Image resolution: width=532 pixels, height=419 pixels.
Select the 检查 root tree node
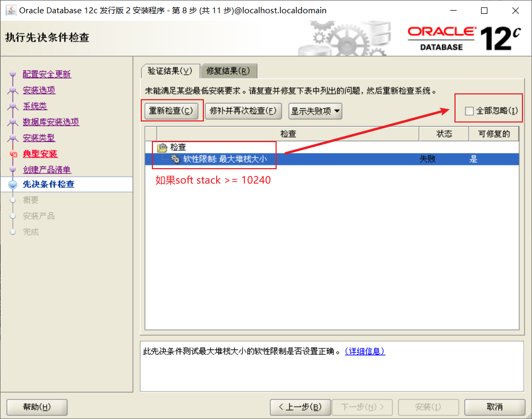click(178, 147)
